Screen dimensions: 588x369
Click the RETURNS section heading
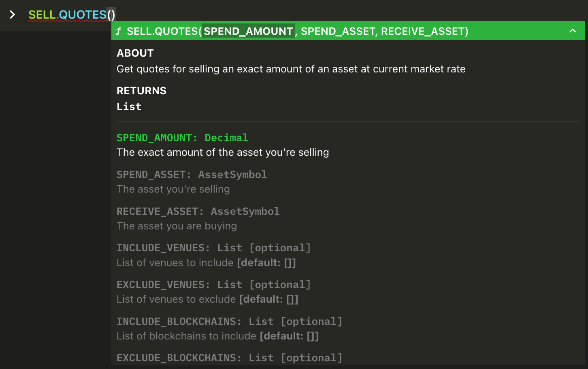[x=141, y=91]
